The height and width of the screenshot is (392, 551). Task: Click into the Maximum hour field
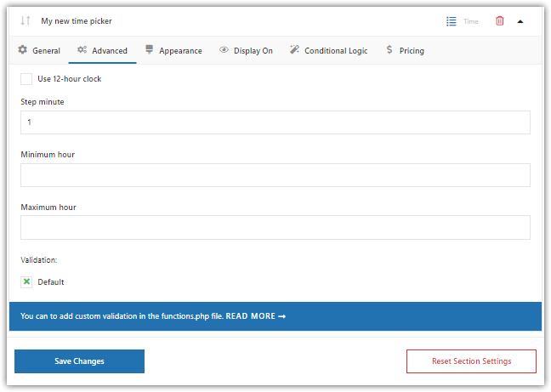[x=275, y=228]
